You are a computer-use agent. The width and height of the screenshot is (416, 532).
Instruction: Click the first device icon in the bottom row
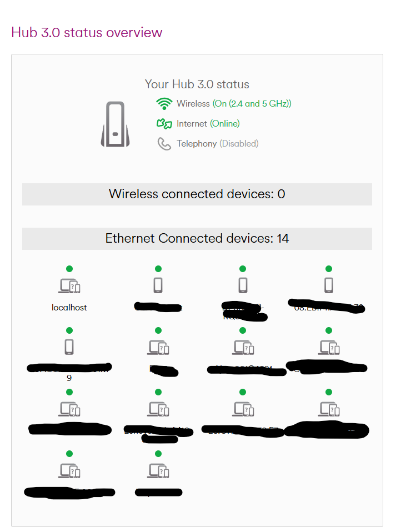69,470
